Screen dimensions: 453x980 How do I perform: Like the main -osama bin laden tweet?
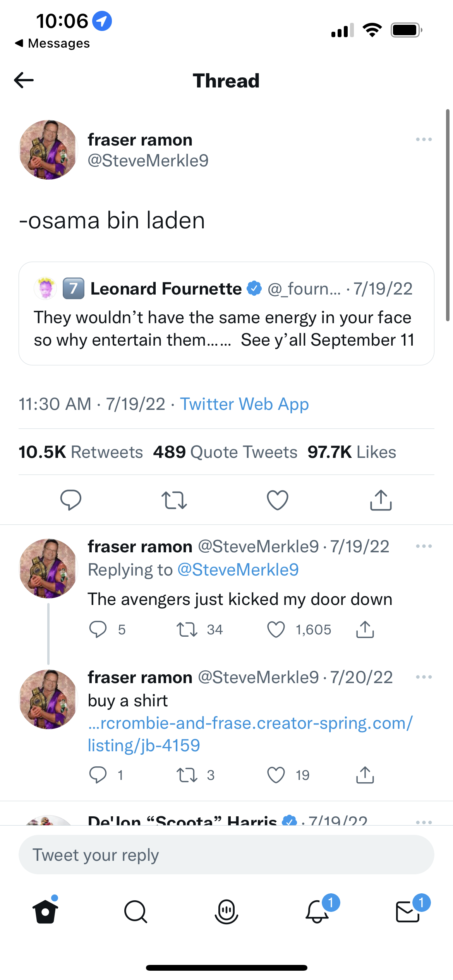(x=278, y=500)
